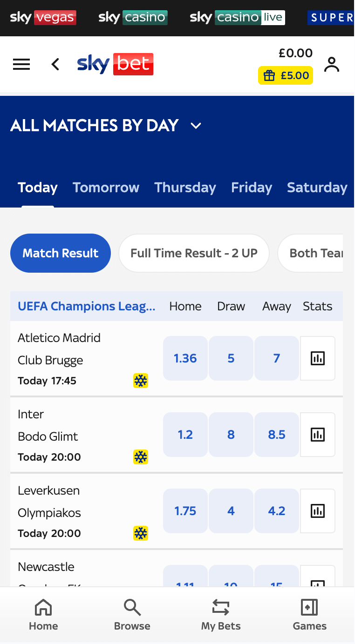View stats for Leverkusen v Olympiakos

318,511
